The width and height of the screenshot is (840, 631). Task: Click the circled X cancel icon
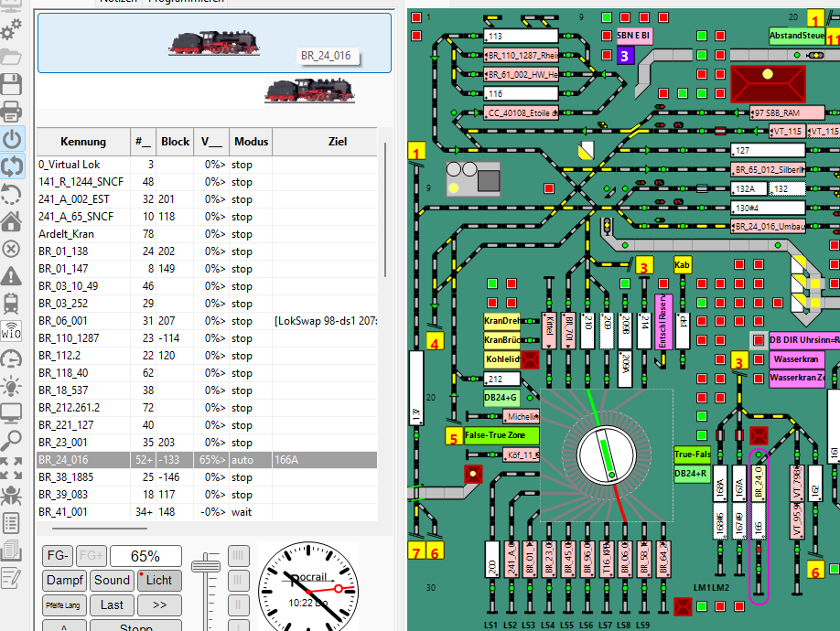click(11, 249)
